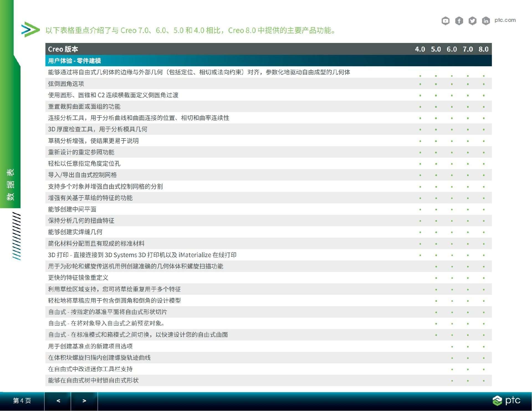Select row 轻松以任意指定角度定位孔
This screenshot has width=532, height=411.
[x=268, y=164]
